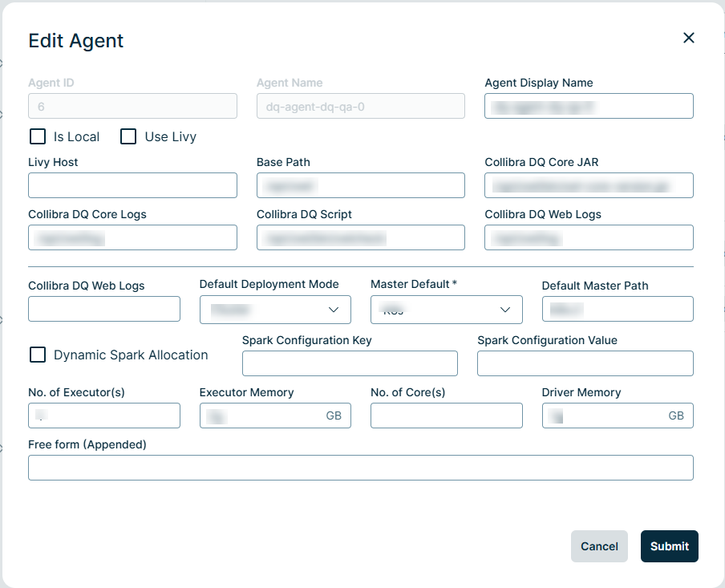Toggle Dynamic Spark Allocation
Image resolution: width=725 pixels, height=588 pixels.
coord(37,355)
